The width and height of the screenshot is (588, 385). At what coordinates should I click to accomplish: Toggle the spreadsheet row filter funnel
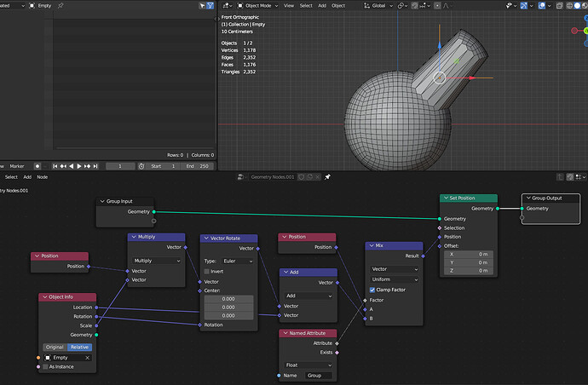point(210,6)
